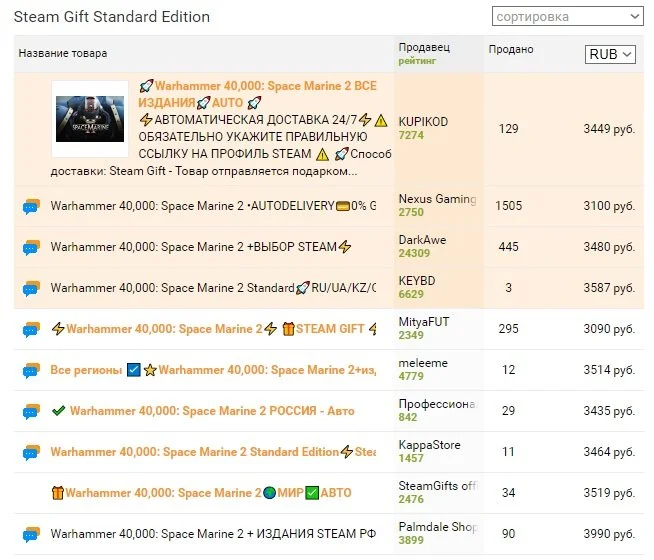Click the globe icon in МИР АВТО row
Image resolution: width=654 pixels, height=560 pixels.
coord(269,493)
